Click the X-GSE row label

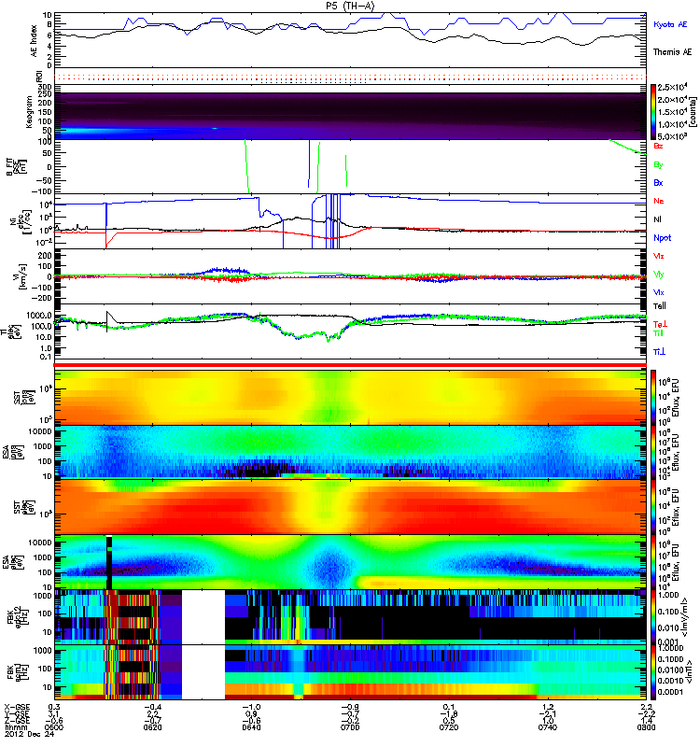(17, 707)
